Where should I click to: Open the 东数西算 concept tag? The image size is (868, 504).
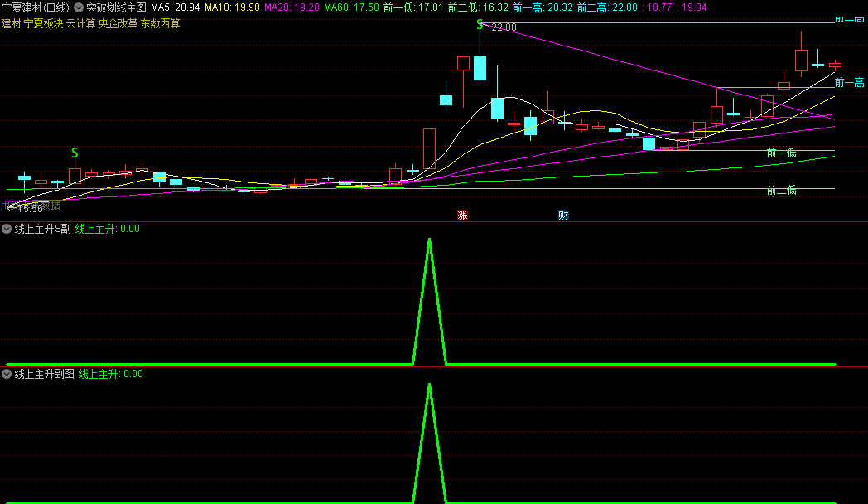160,24
